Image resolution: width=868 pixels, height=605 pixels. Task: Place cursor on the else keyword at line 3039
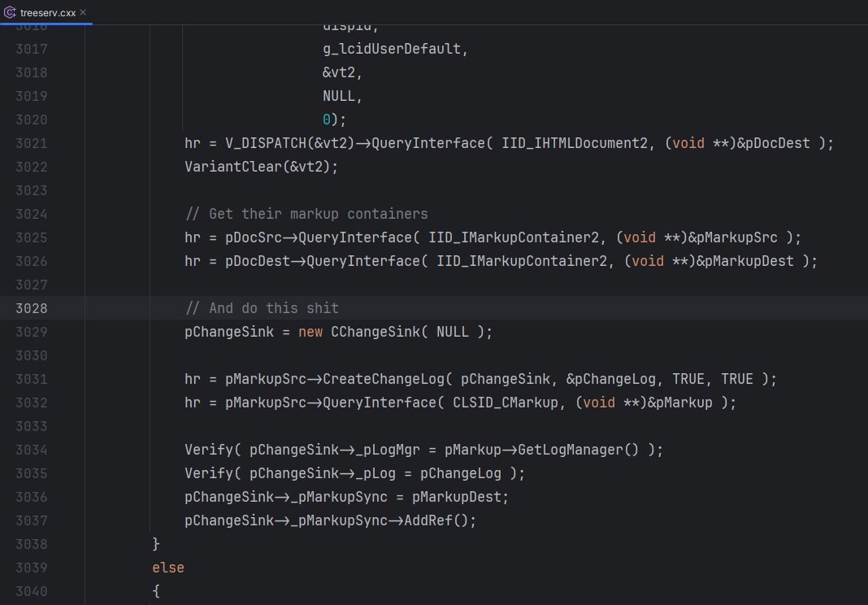[167, 568]
